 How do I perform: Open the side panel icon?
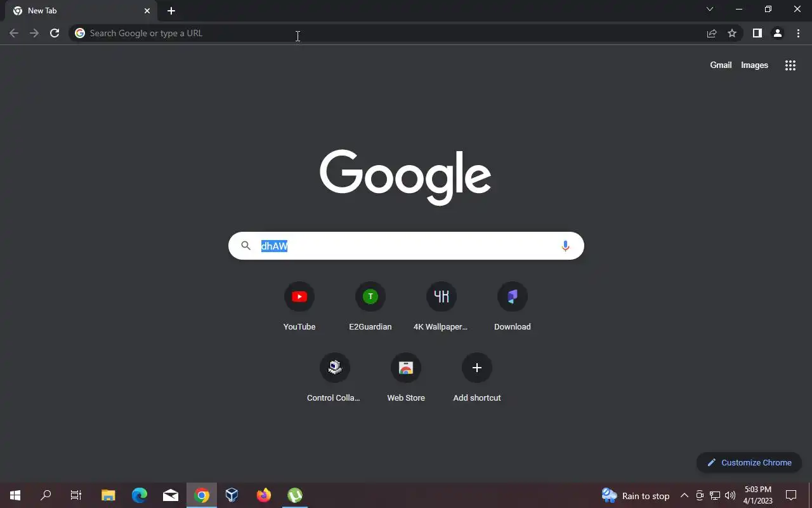pos(757,33)
